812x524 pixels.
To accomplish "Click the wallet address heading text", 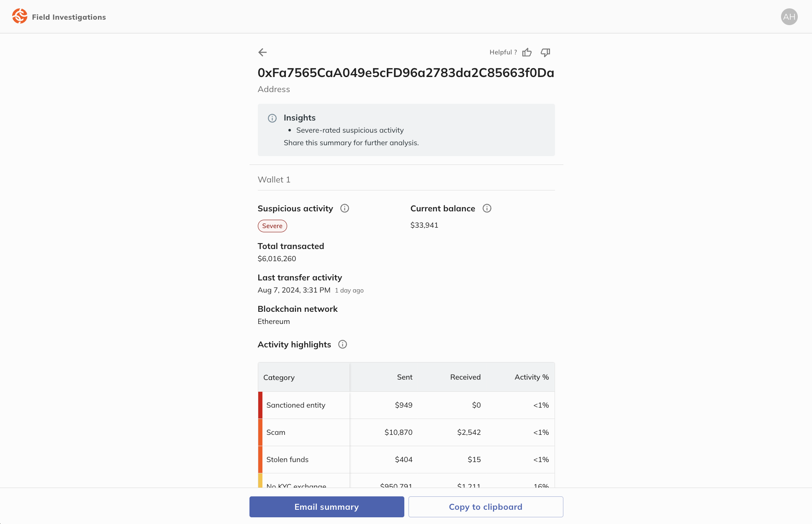I will coord(406,73).
